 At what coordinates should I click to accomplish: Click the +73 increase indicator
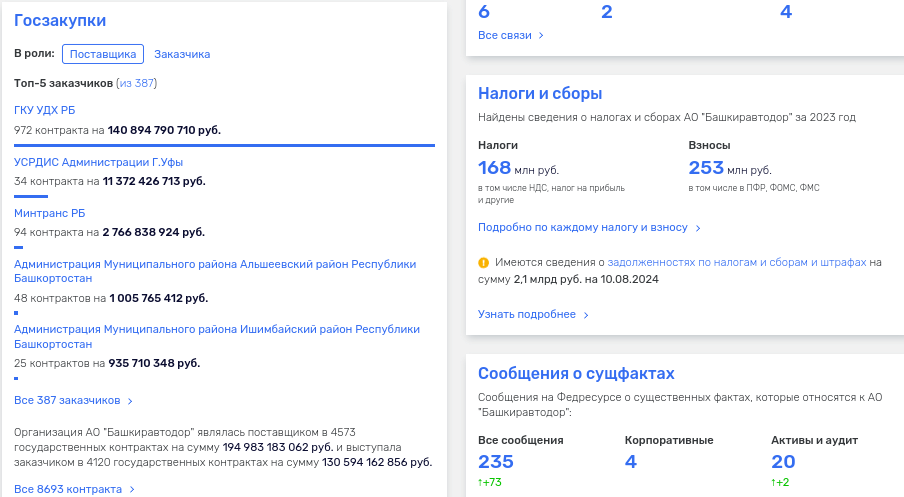489,482
